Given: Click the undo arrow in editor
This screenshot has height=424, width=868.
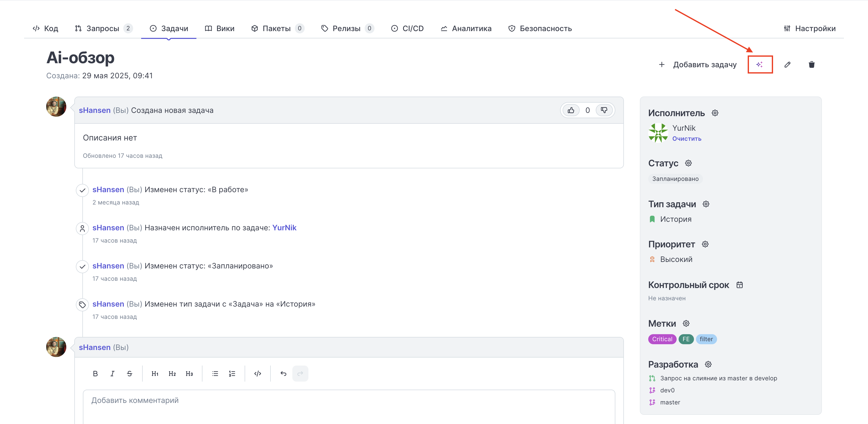Looking at the screenshot, I should [x=283, y=374].
